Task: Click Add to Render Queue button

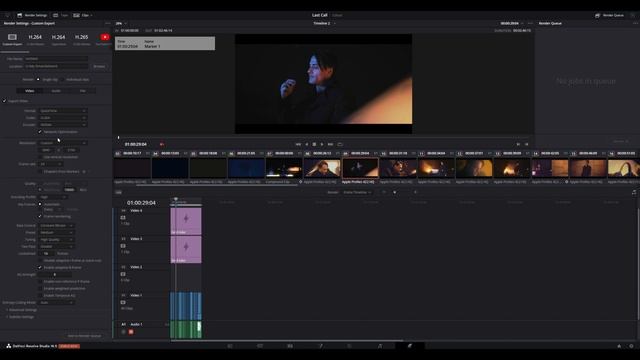Action: point(84,336)
